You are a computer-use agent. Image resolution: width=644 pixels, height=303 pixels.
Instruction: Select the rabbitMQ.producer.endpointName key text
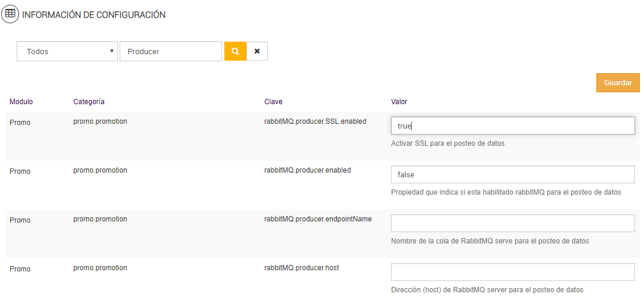tap(318, 219)
